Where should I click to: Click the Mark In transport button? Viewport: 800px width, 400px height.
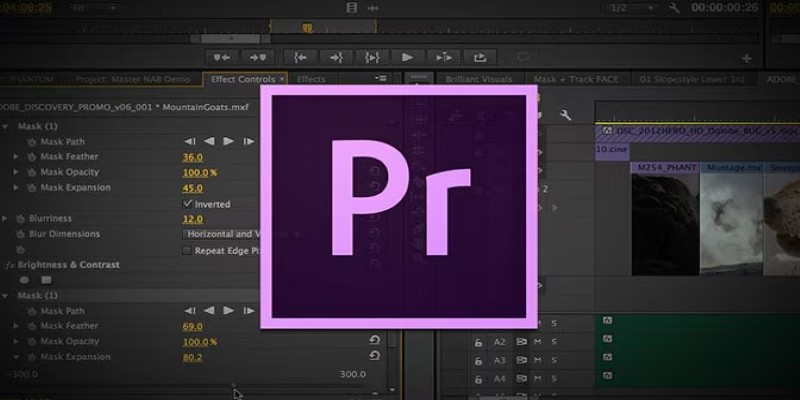221,58
